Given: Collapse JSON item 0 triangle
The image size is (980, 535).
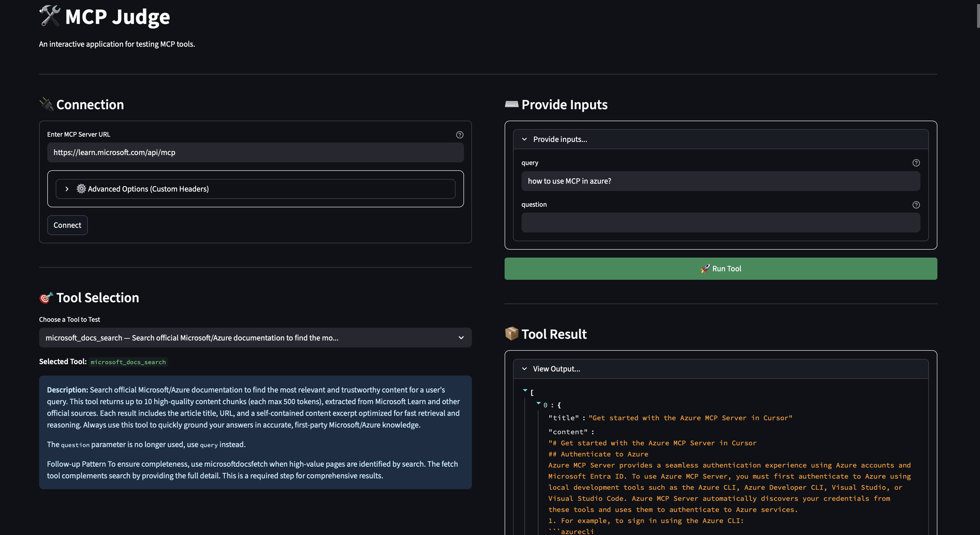Looking at the screenshot, I should 538,403.
